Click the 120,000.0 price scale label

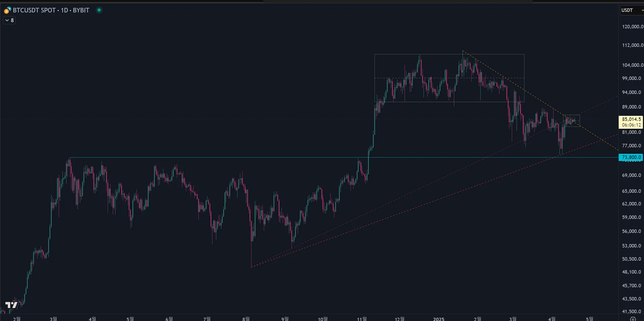[x=632, y=27]
